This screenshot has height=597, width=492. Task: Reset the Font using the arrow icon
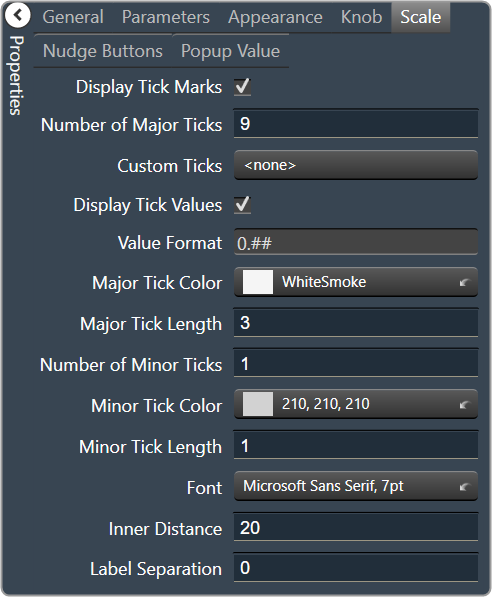coord(464,487)
